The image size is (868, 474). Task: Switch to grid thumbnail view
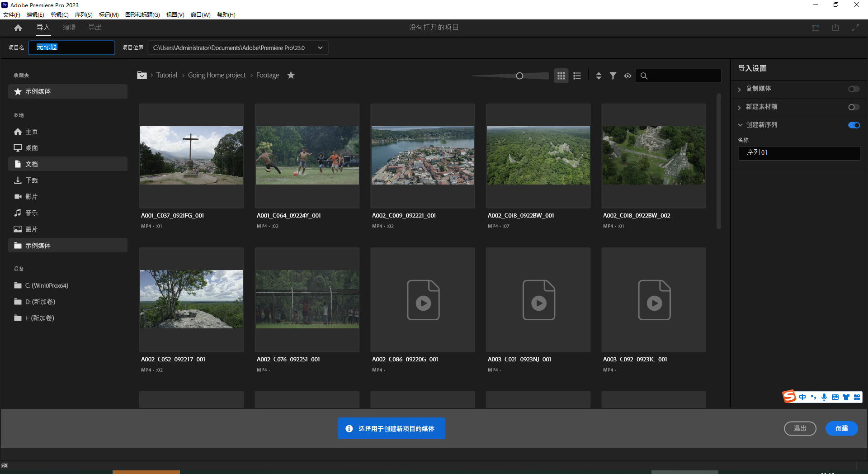(x=561, y=76)
